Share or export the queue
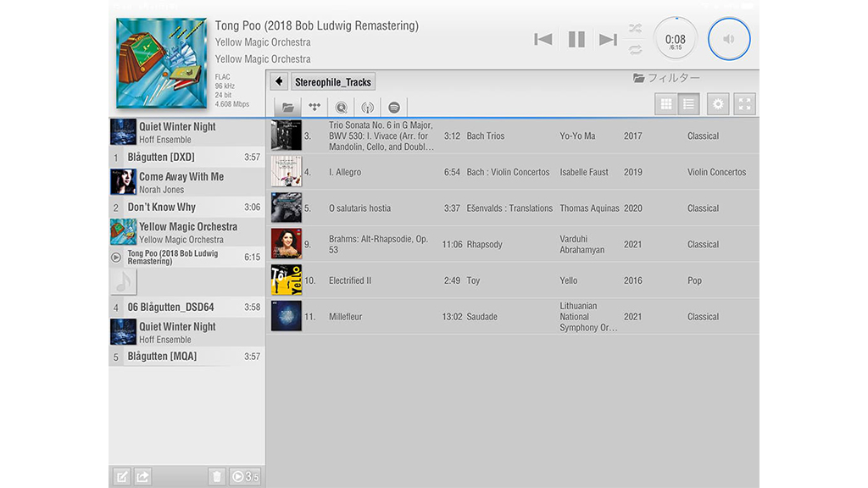The image size is (868, 488). (x=142, y=476)
